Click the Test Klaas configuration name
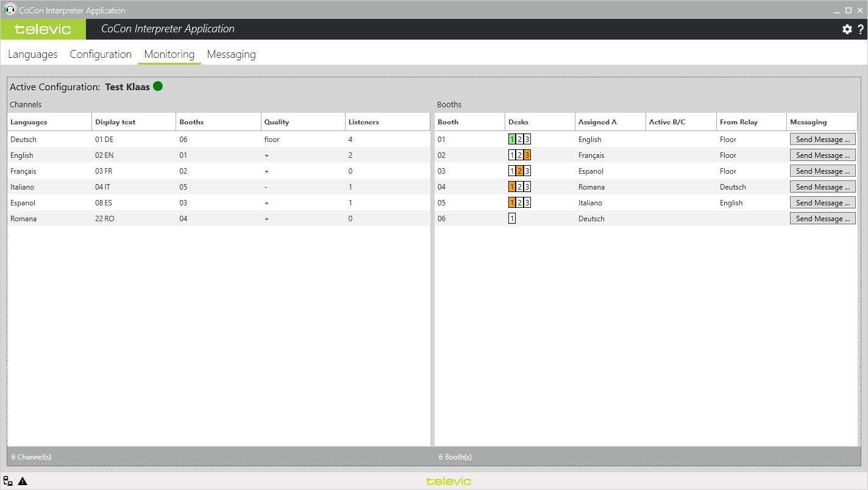This screenshot has width=868, height=490. [127, 87]
